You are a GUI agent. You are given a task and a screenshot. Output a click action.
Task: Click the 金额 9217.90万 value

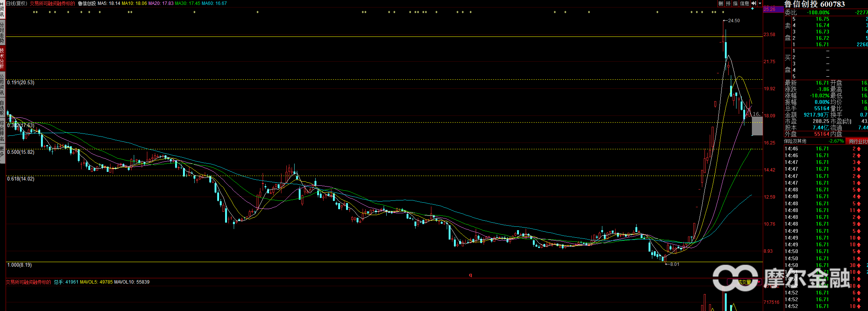817,115
